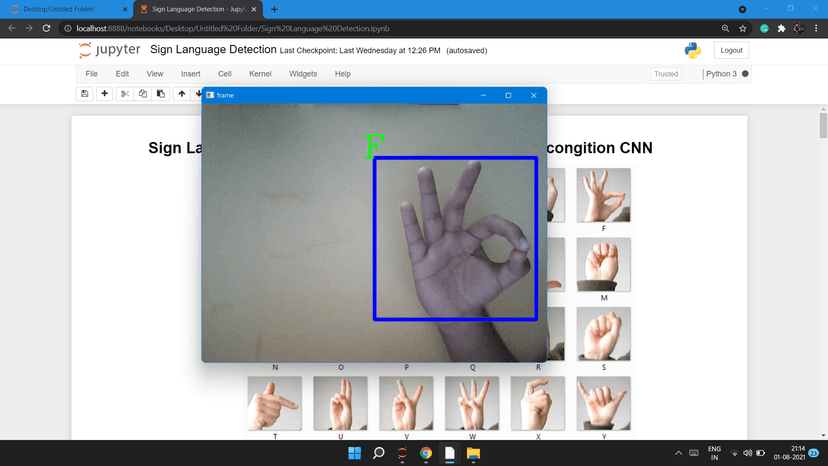Click the M hand sign thumbnail
The height and width of the screenshot is (466, 828).
tap(603, 265)
